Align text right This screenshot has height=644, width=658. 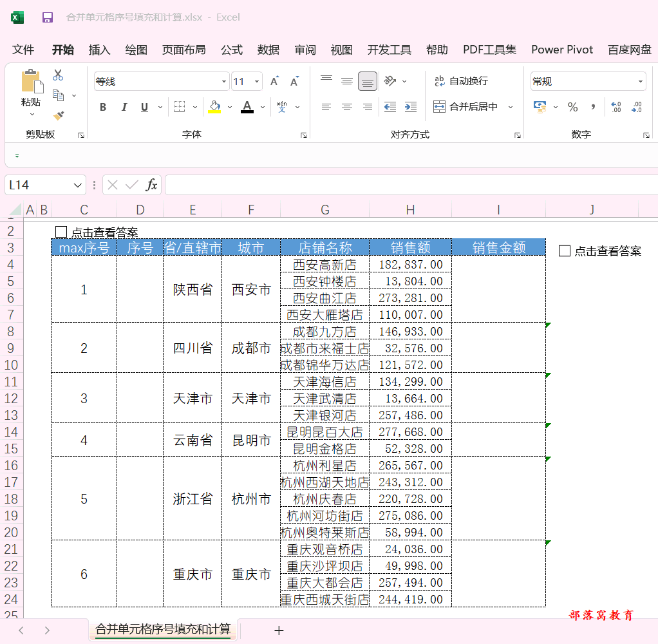[x=367, y=107]
